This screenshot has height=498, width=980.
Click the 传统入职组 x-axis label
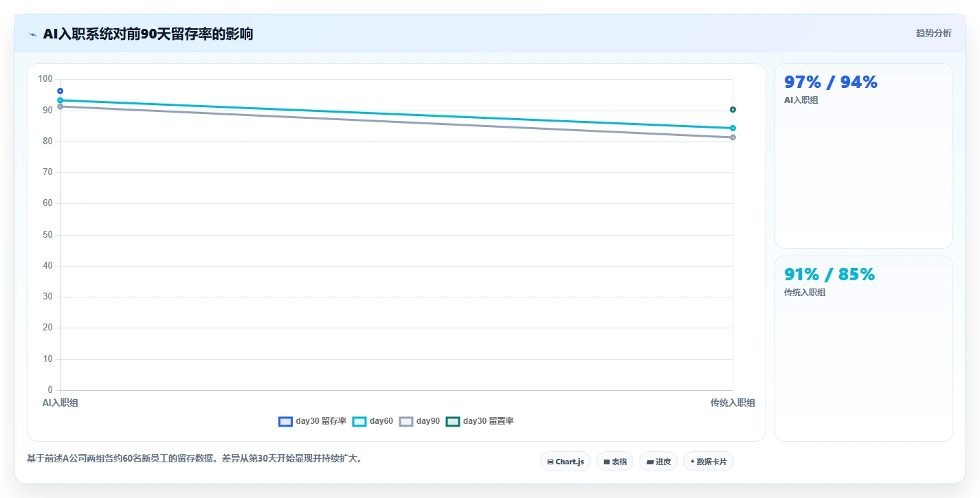tap(733, 403)
